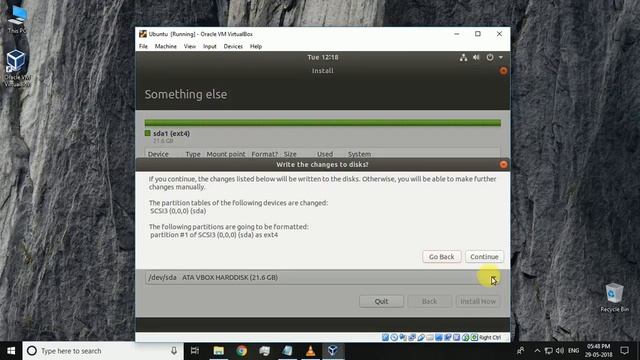The height and width of the screenshot is (360, 640).
Task: Open the Windows Start menu
Action: (x=11, y=351)
